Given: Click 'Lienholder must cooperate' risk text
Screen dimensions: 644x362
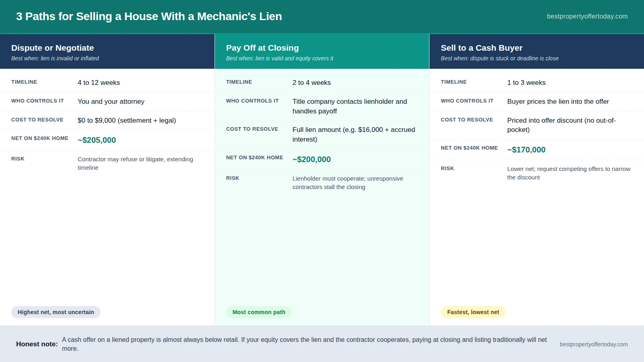Looking at the screenshot, I should (x=348, y=183).
